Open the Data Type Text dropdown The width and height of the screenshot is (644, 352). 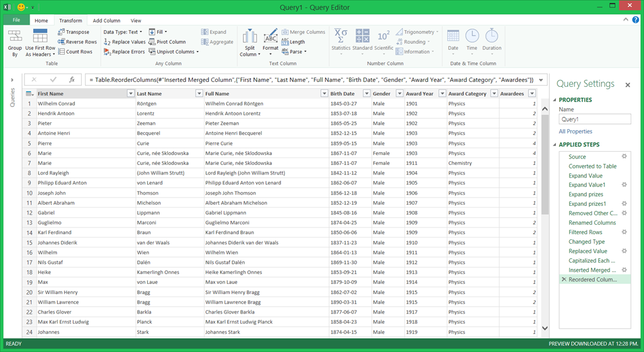coord(123,32)
